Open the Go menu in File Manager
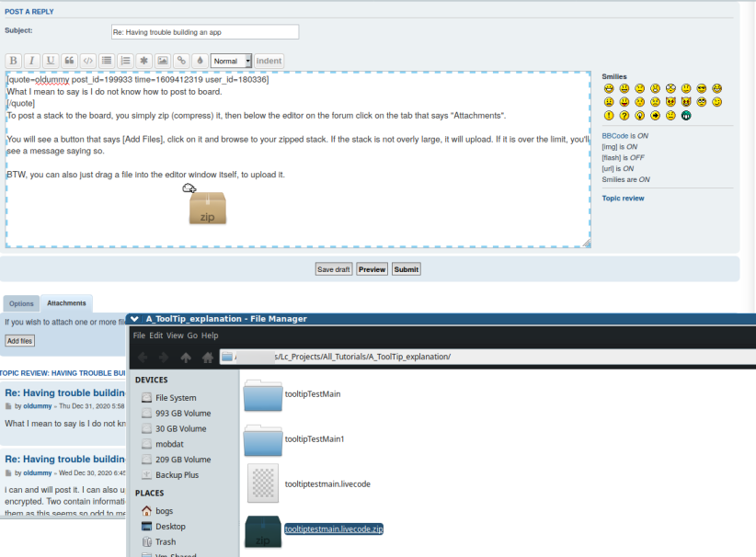Viewport: 756px width, 557px height. (192, 335)
